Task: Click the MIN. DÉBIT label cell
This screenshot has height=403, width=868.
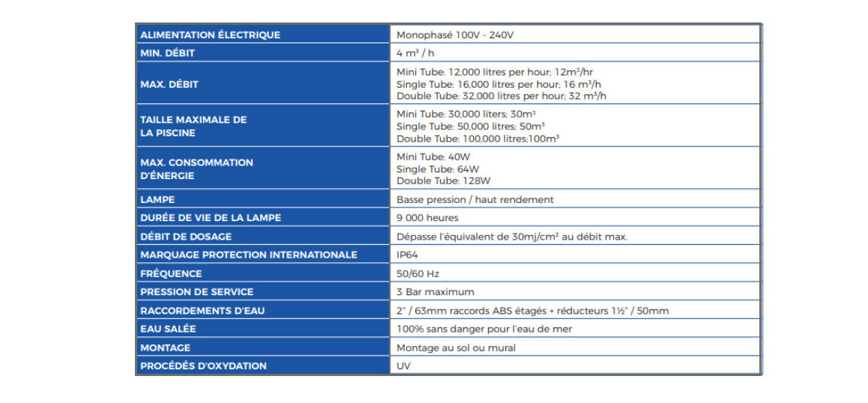Action: pos(169,53)
